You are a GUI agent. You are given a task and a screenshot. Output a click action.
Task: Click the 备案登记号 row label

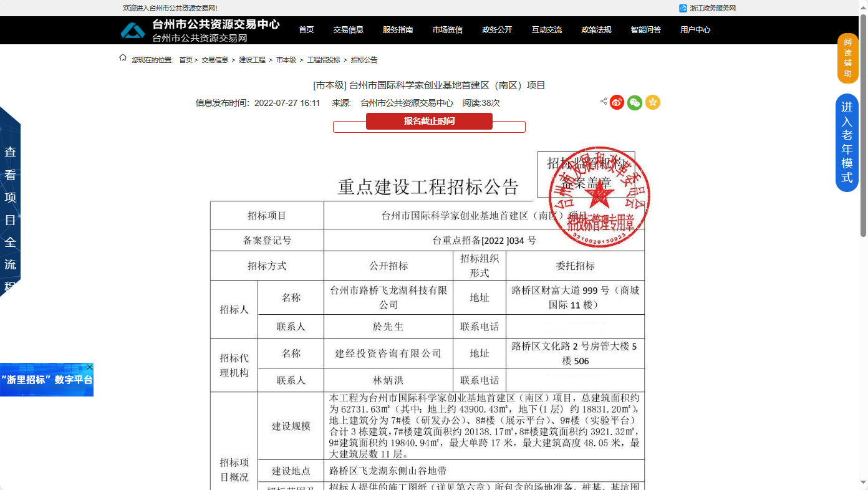(x=267, y=240)
